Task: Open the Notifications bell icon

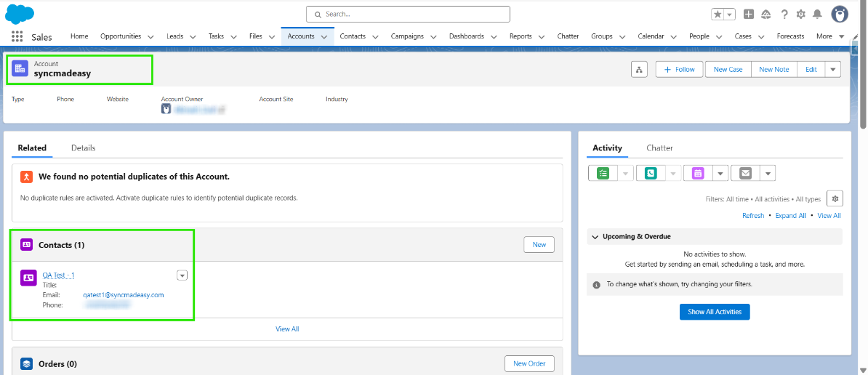Action: [x=817, y=15]
